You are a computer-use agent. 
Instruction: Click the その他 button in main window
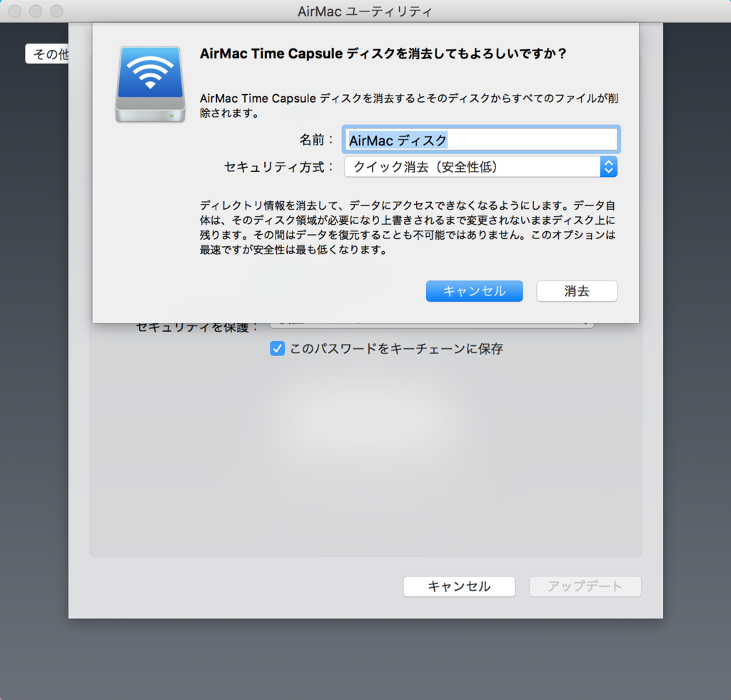point(47,54)
